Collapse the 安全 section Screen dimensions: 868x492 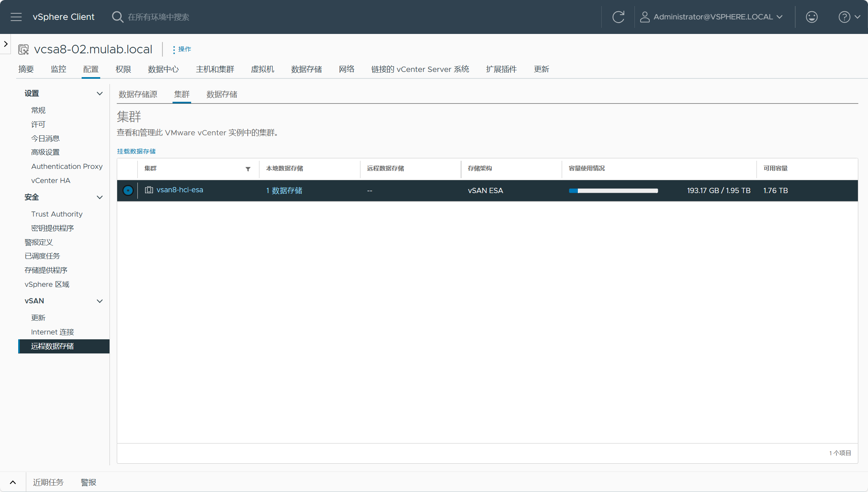(x=99, y=198)
